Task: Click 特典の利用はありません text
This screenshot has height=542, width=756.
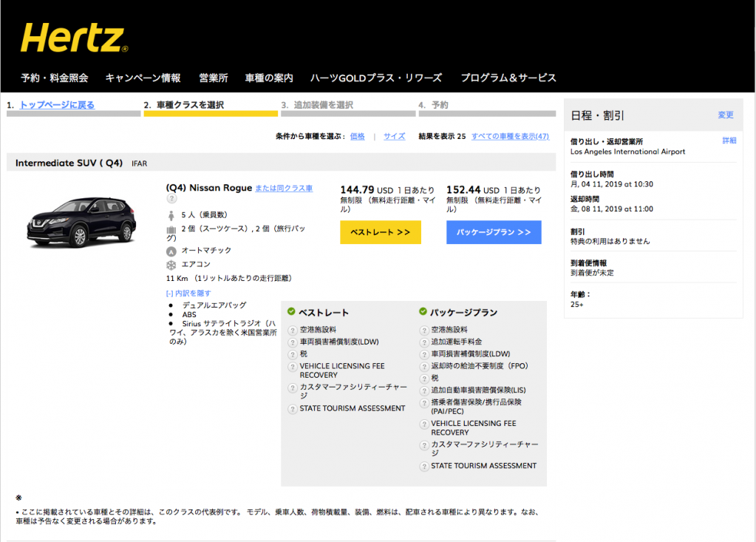Action: 610,241
